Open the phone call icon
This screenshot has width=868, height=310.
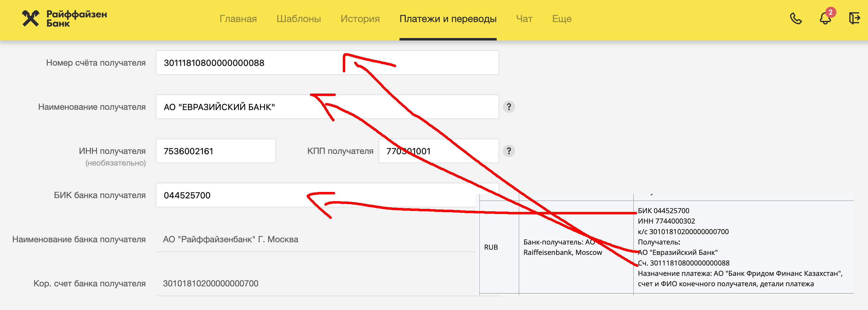pyautogui.click(x=796, y=18)
